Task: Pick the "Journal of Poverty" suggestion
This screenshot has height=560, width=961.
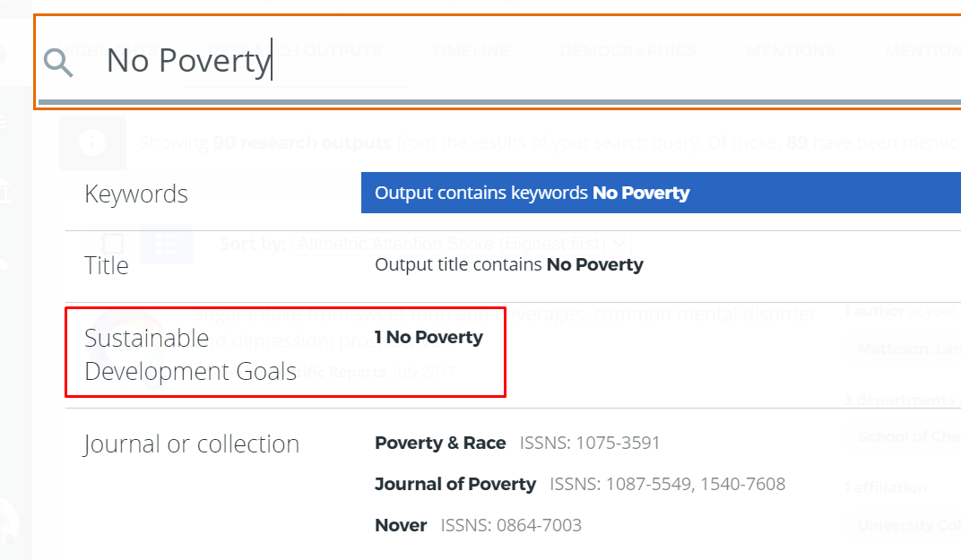Action: click(455, 484)
